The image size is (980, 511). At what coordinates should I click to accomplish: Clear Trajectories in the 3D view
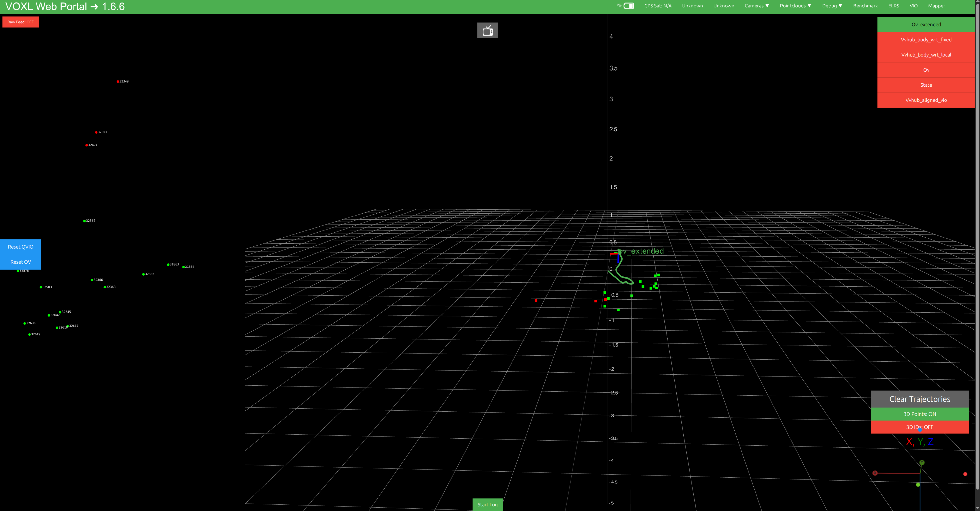(920, 399)
